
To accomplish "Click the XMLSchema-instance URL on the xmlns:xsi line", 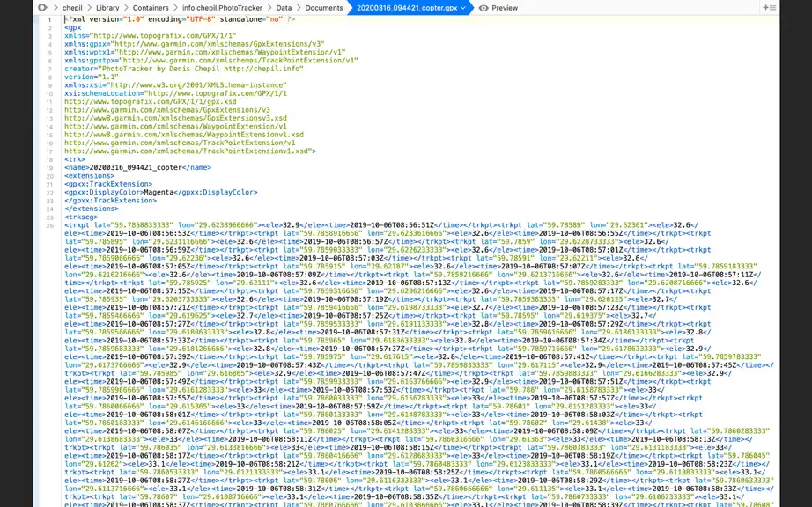I will coord(196,85).
